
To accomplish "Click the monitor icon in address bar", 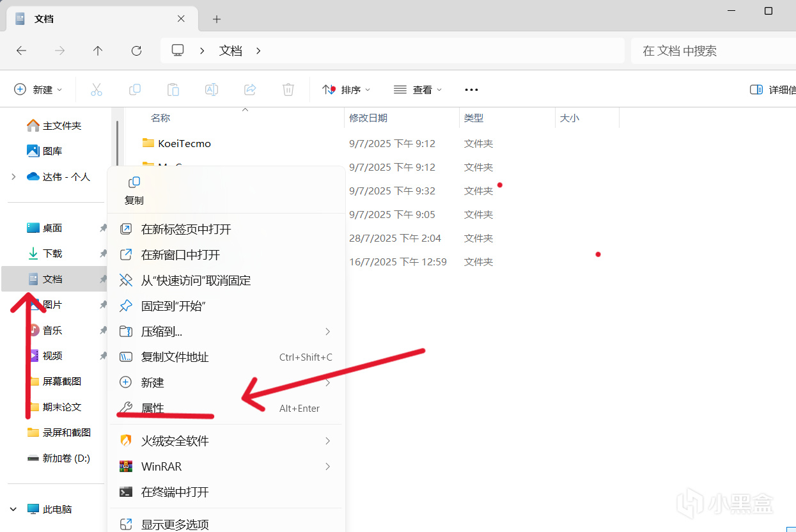I will pyautogui.click(x=178, y=51).
